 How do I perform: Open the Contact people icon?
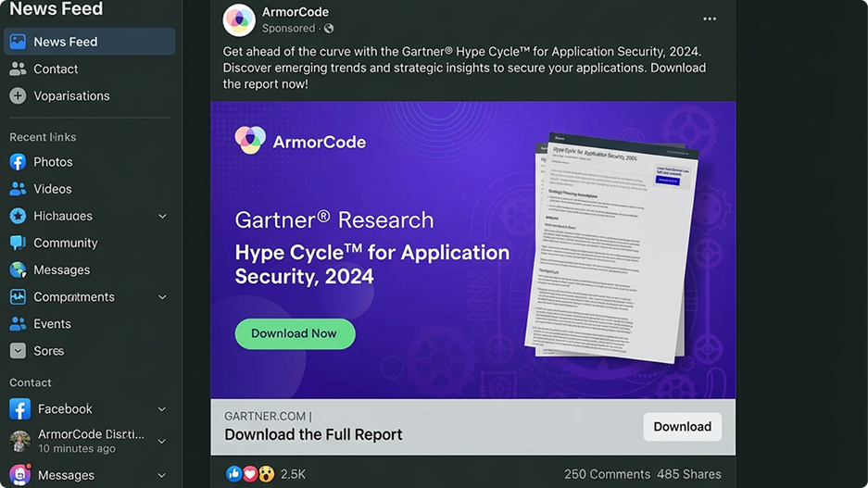click(18, 69)
